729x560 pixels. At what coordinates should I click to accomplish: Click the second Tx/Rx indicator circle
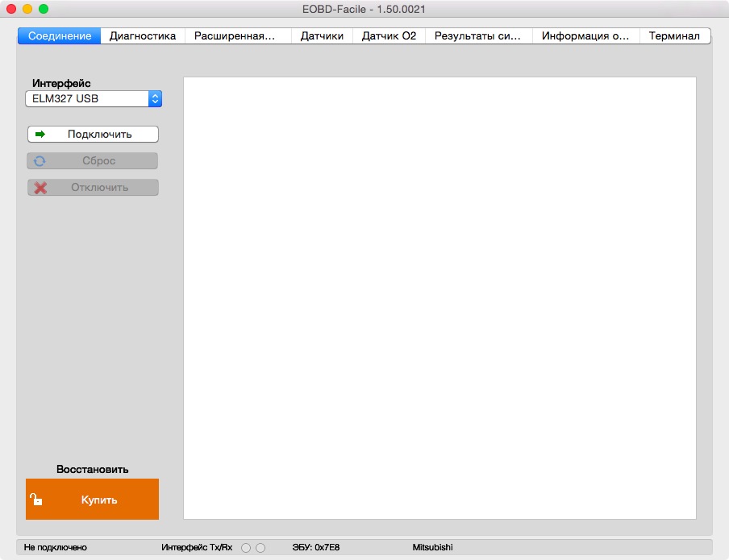260,548
